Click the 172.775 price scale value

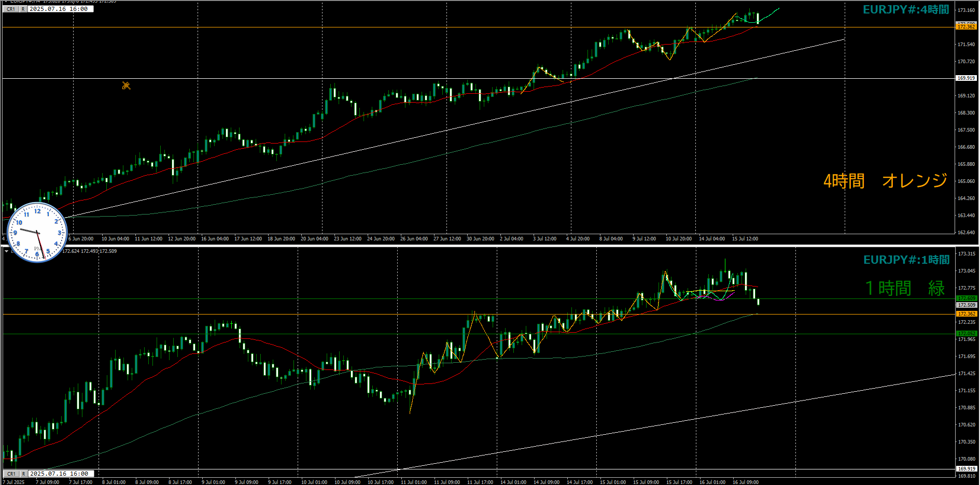click(967, 288)
